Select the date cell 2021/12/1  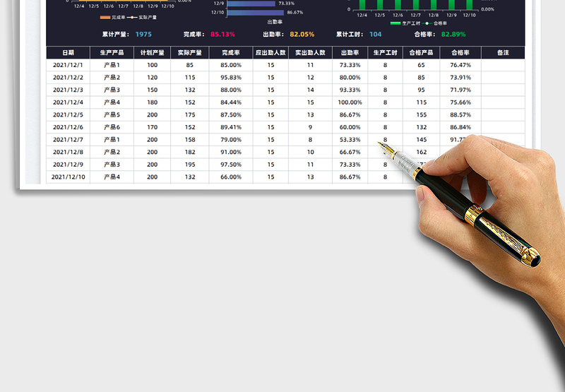point(68,65)
